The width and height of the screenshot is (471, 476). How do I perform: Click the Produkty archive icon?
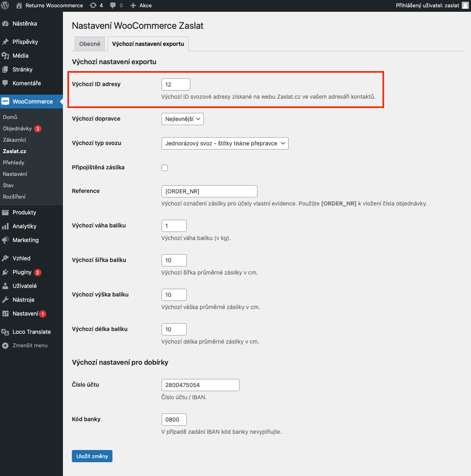point(5,212)
